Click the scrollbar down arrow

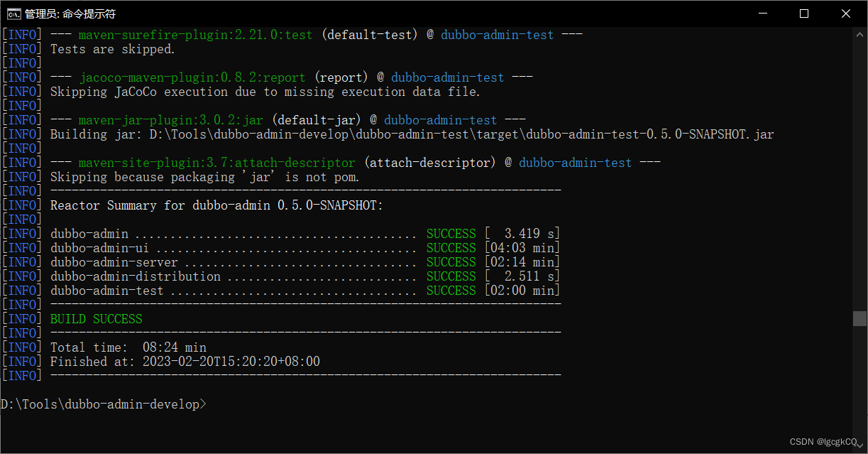coord(859,446)
